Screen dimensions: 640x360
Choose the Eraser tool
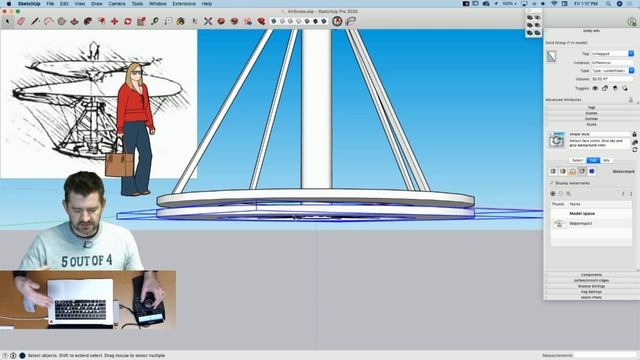(x=21, y=21)
